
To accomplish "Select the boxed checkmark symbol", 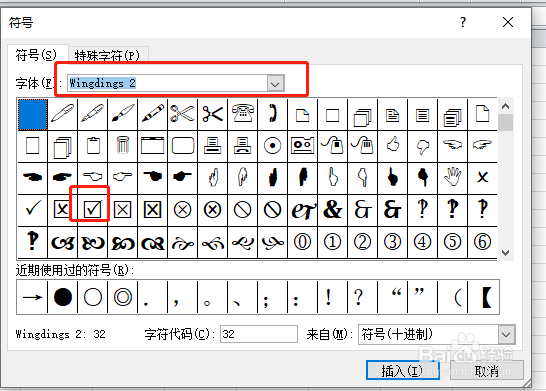I will pos(92,209).
